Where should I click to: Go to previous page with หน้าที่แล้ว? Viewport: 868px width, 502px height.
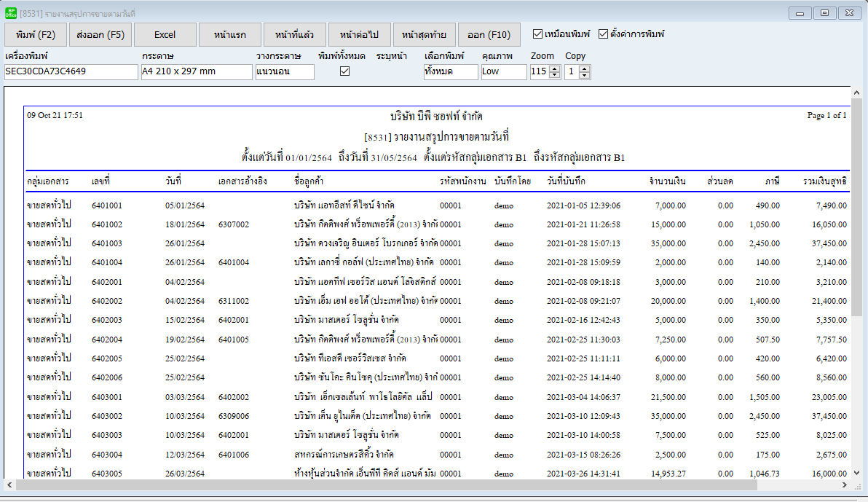pyautogui.click(x=294, y=34)
